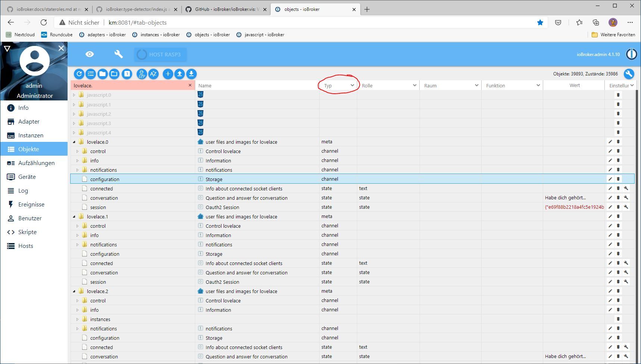Open the Info menu item
Viewport: 641px width, 364px height.
point(34,108)
